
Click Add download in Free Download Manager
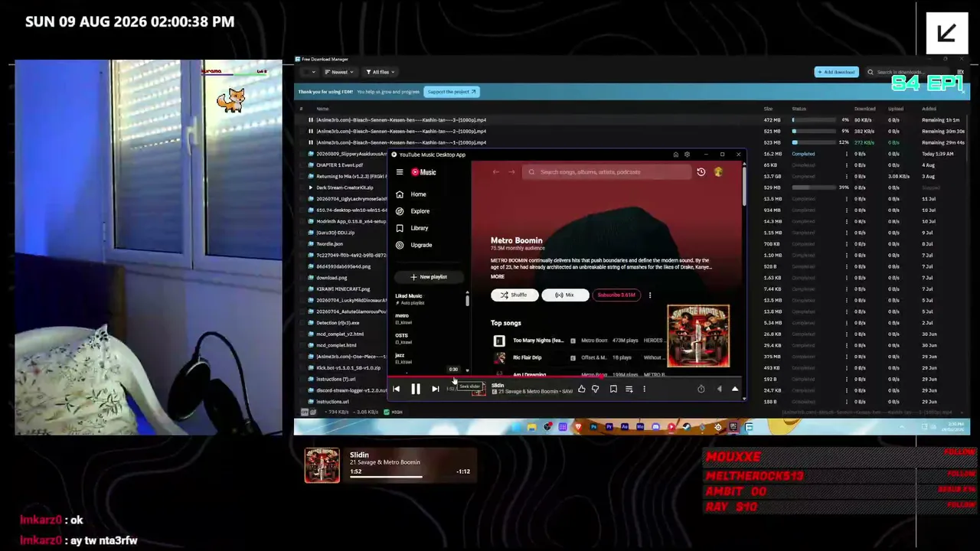pyautogui.click(x=836, y=72)
